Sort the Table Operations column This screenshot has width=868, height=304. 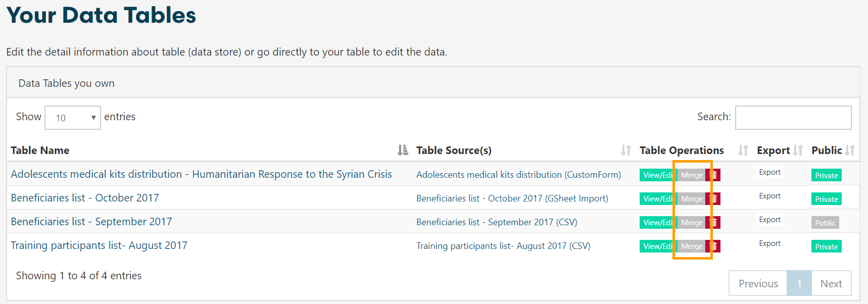[x=743, y=150]
